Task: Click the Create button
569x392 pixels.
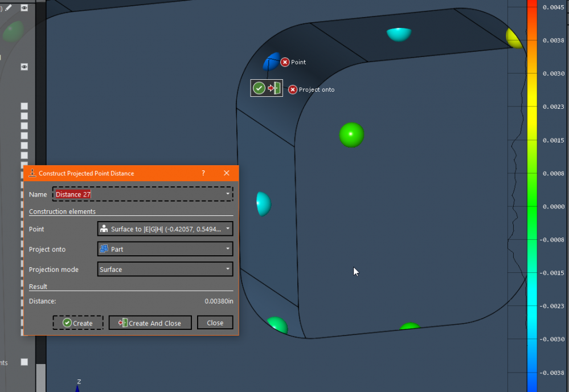Action: pos(78,323)
